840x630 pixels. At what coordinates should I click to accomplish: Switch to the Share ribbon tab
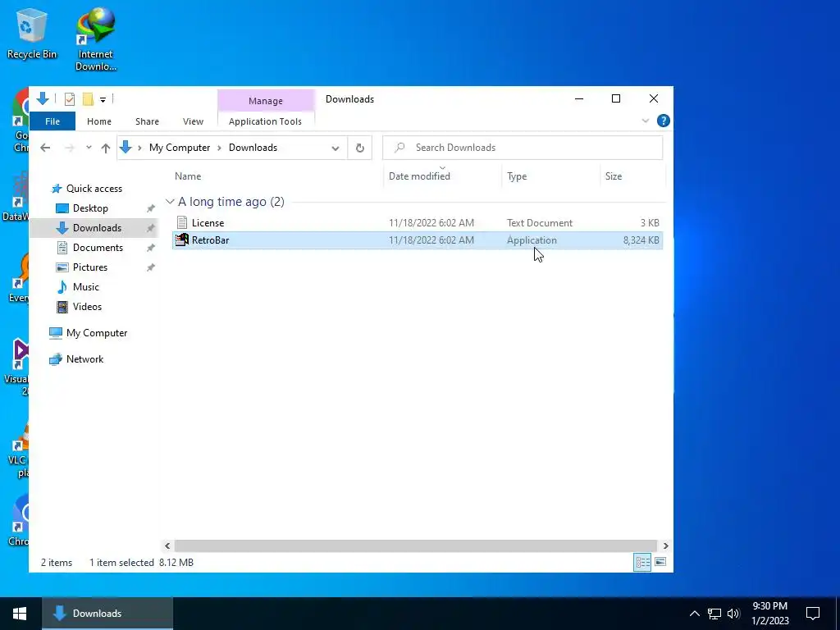(x=147, y=121)
